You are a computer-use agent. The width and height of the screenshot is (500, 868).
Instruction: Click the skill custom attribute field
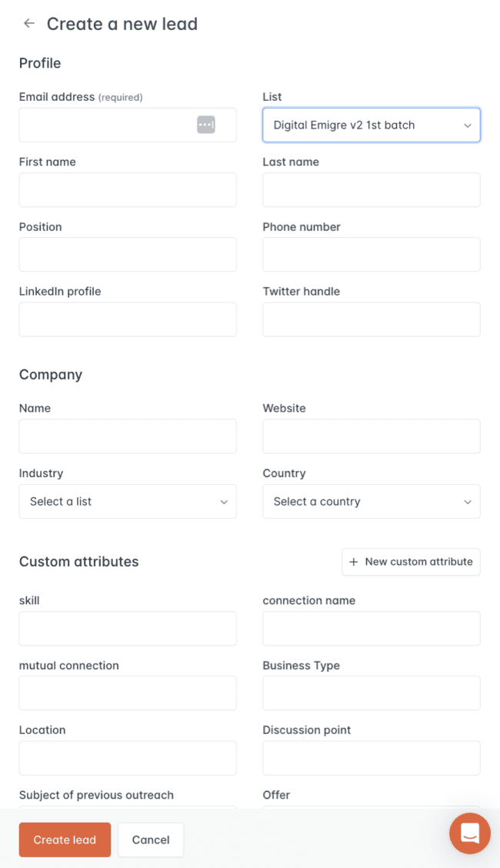(x=127, y=628)
